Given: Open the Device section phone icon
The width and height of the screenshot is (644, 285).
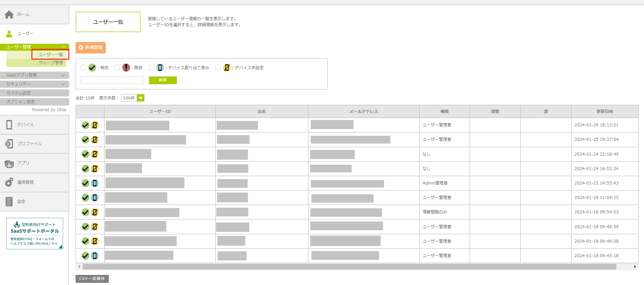Looking at the screenshot, I should 9,125.
